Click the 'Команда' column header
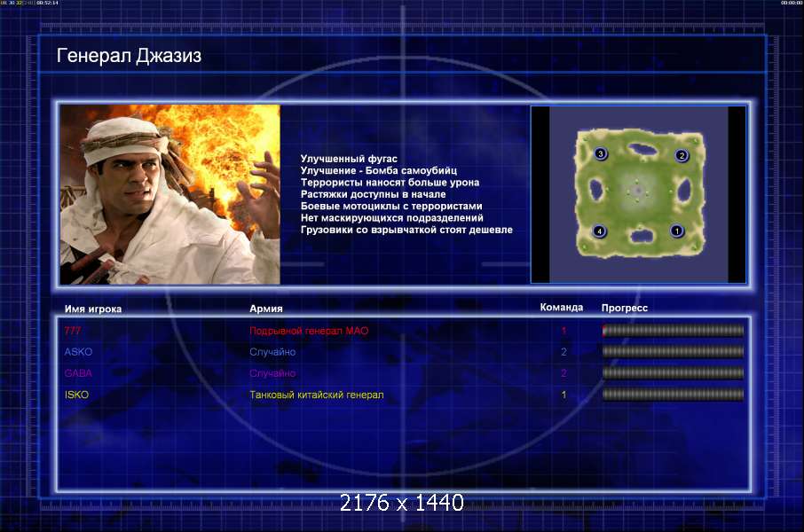Screen dimensions: 804x532 pos(562,307)
